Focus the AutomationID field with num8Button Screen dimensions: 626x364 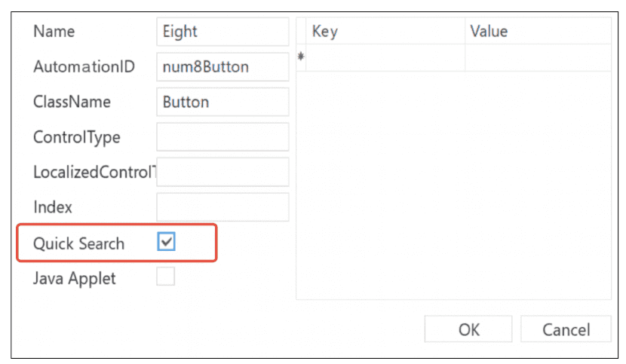[x=222, y=67]
